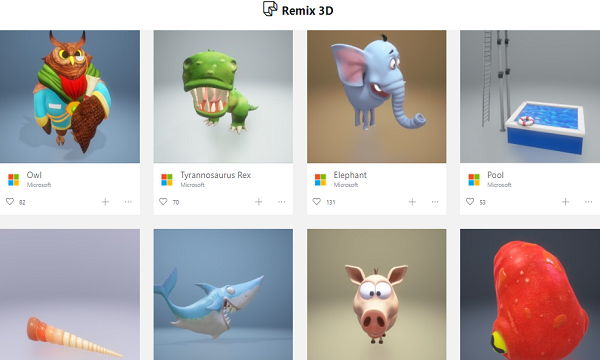This screenshot has width=600, height=360.
Task: Open the green T-Rex model thumbnail
Action: coord(223,96)
